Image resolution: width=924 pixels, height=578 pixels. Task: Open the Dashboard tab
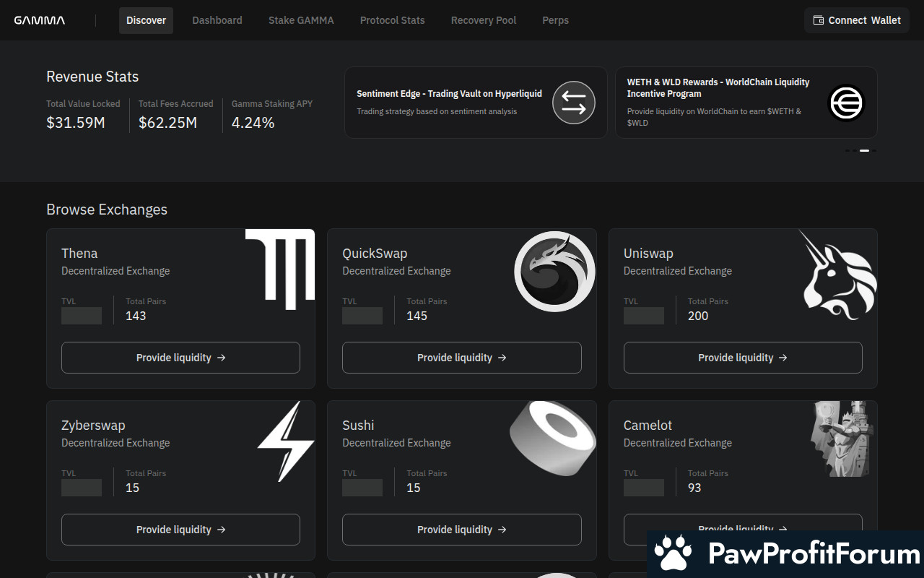tap(217, 20)
